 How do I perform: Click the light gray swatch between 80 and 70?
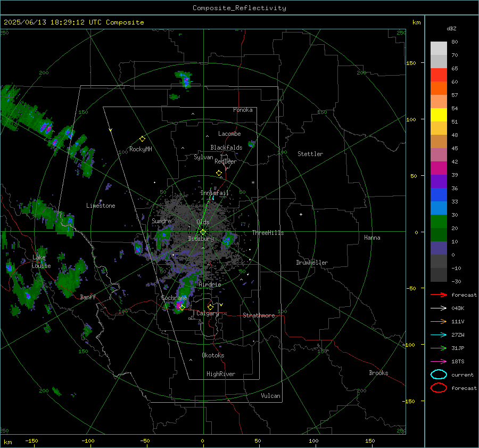pyautogui.click(x=439, y=48)
